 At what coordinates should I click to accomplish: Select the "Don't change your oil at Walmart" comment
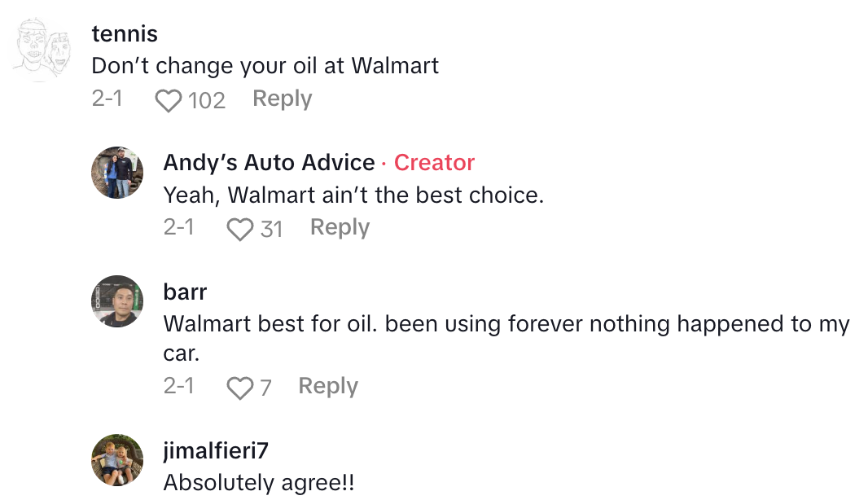(265, 65)
